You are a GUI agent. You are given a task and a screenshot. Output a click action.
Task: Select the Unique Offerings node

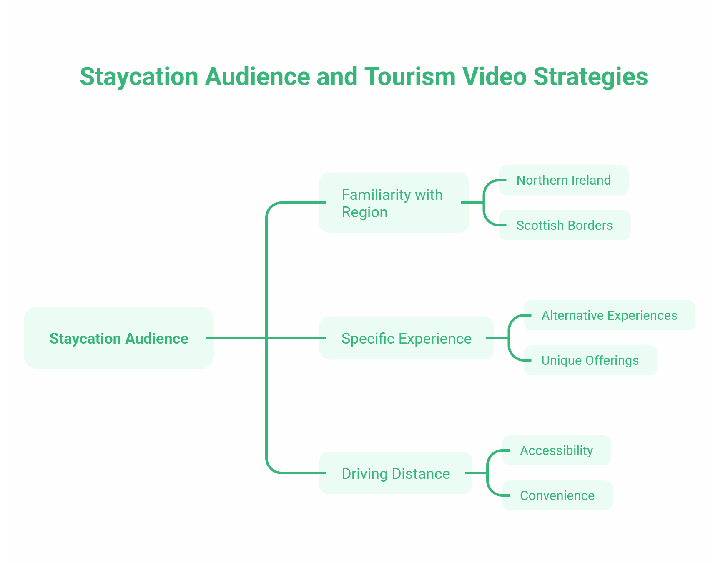pos(590,360)
